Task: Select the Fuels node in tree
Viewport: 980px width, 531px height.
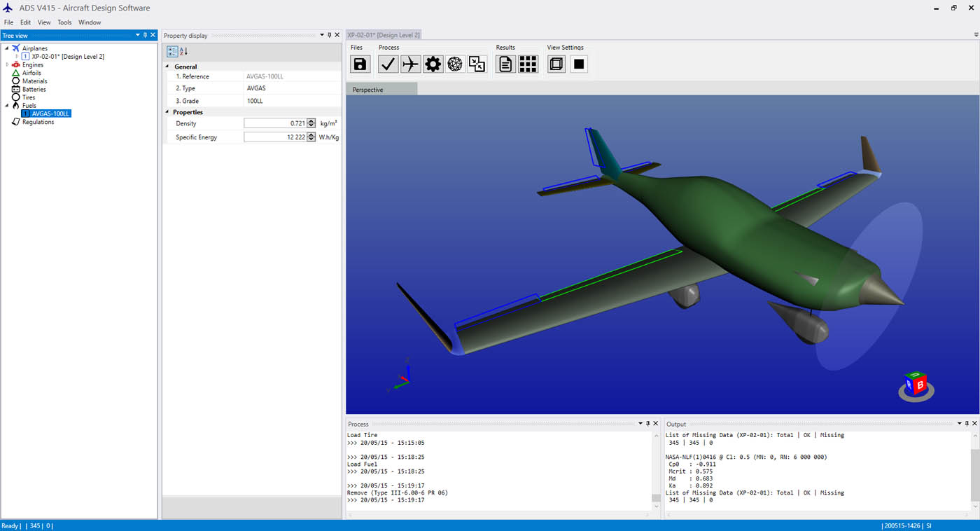Action: [x=29, y=106]
